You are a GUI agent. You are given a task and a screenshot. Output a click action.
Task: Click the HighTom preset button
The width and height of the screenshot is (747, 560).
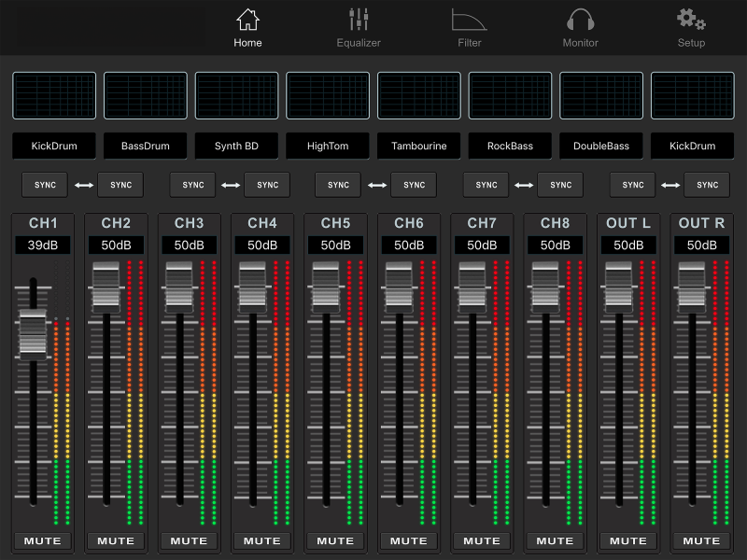pos(328,146)
